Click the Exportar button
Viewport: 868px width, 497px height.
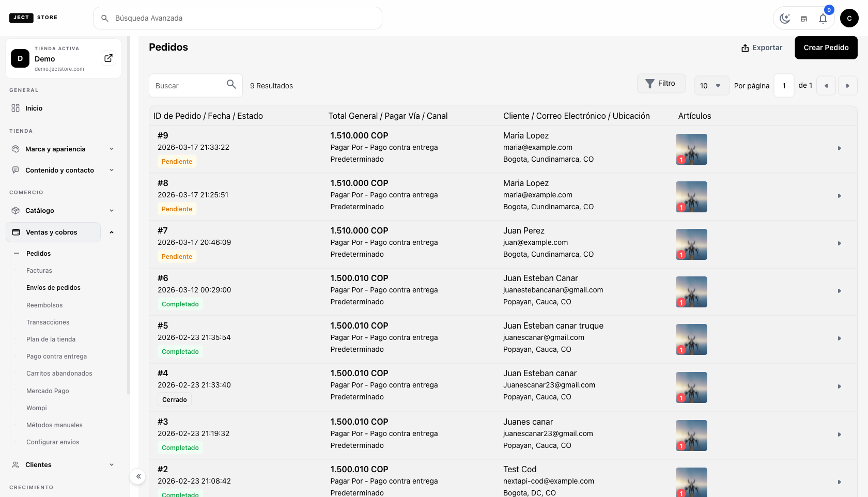click(762, 48)
